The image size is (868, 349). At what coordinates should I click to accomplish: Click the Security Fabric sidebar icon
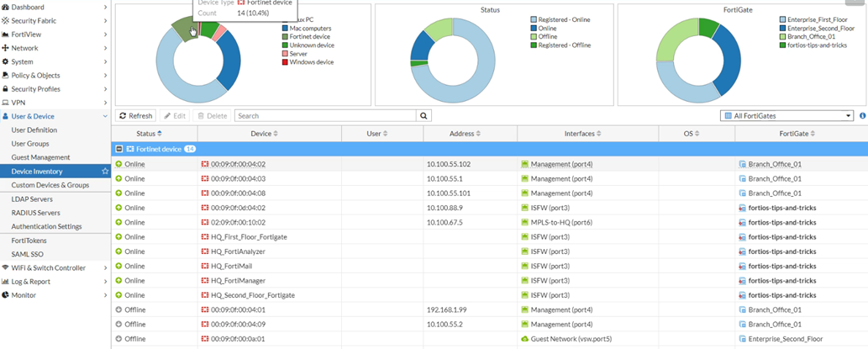click(6, 20)
